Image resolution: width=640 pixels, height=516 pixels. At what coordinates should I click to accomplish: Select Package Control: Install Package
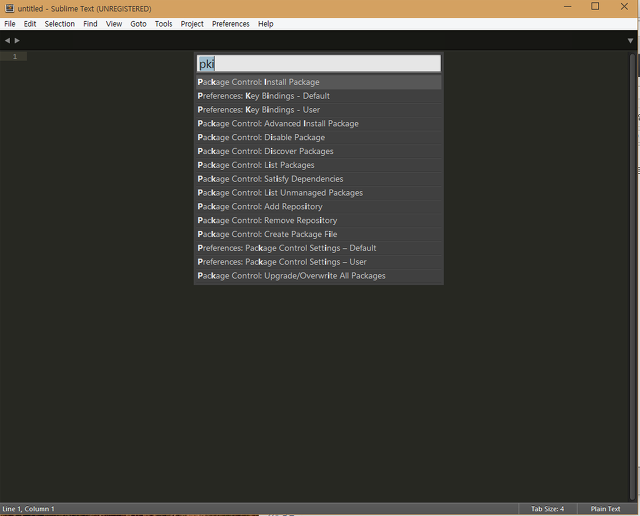[x=319, y=82]
